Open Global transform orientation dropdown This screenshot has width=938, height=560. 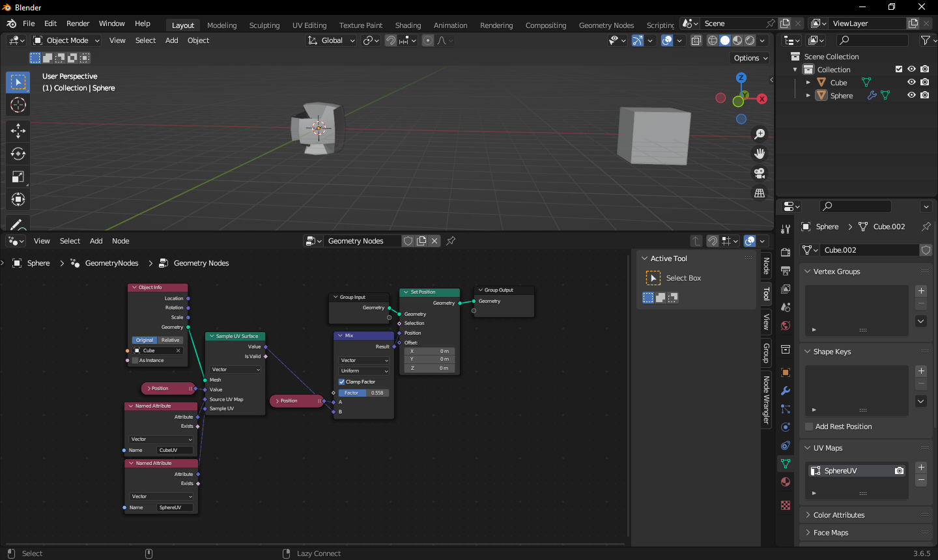pyautogui.click(x=332, y=40)
